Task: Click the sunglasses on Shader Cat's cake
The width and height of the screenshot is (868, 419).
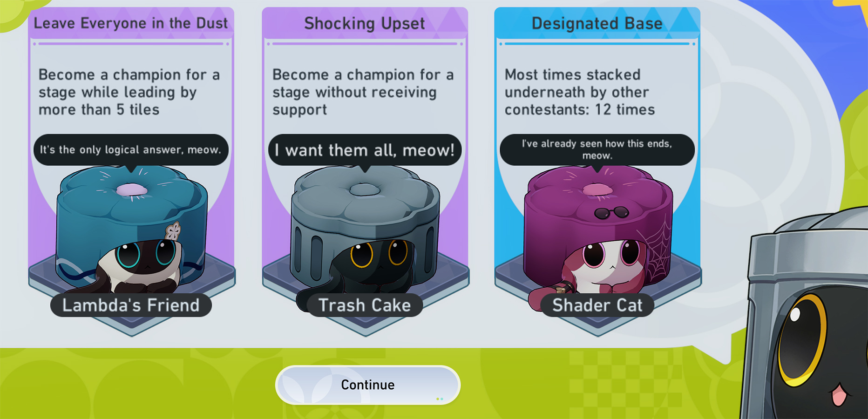Action: point(611,213)
